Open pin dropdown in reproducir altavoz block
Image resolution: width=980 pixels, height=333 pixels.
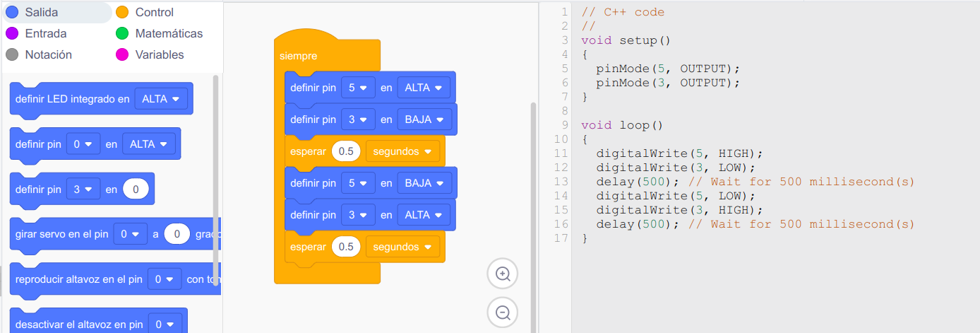[165, 279]
